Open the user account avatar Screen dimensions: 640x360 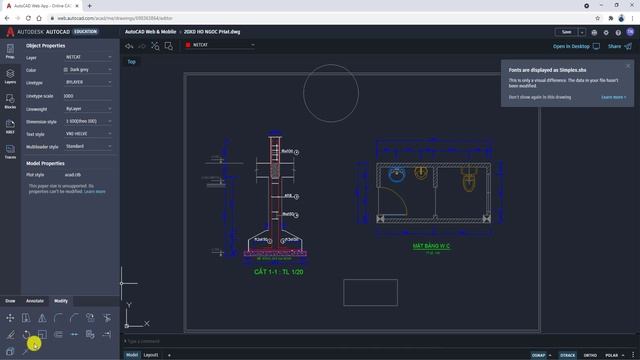630,32
